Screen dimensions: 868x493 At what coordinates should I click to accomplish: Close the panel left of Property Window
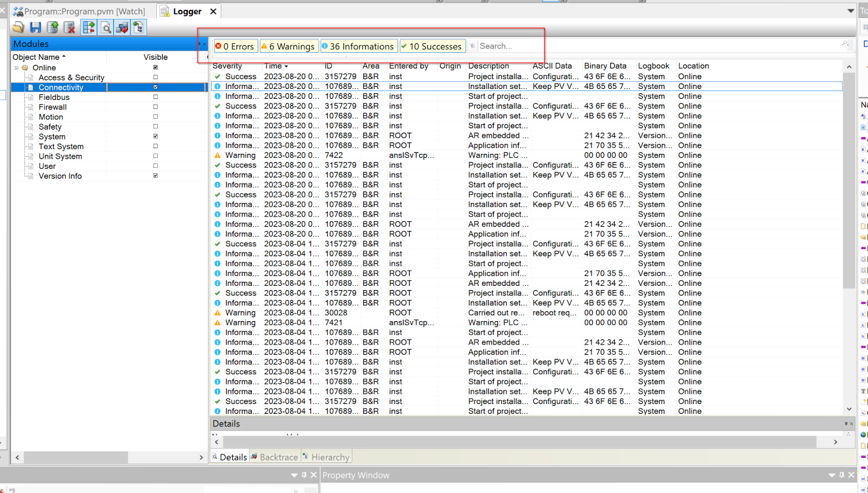[314, 475]
